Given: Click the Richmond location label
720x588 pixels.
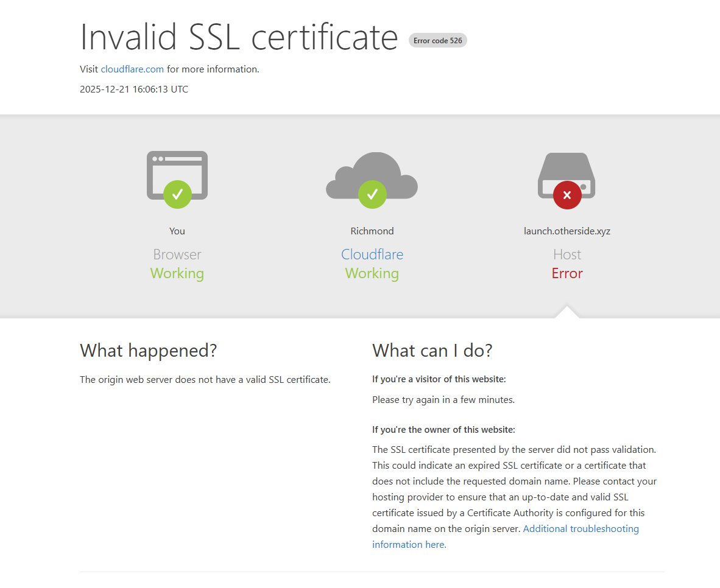Looking at the screenshot, I should 372,231.
